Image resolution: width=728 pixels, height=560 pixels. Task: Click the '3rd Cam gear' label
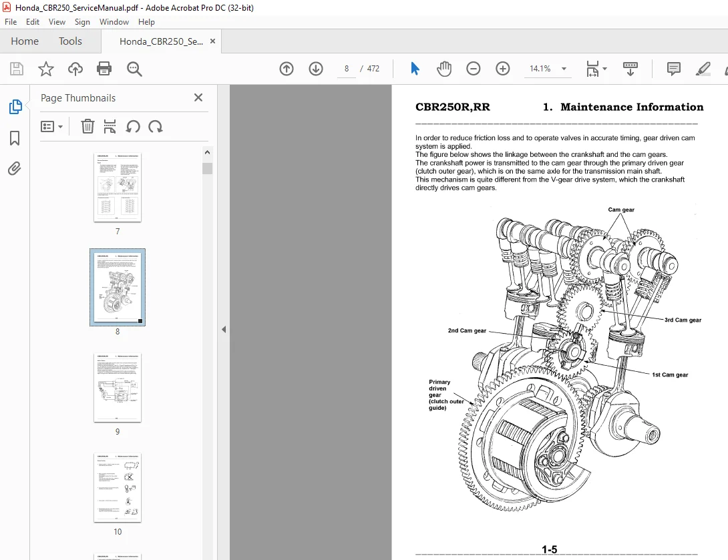(683, 320)
